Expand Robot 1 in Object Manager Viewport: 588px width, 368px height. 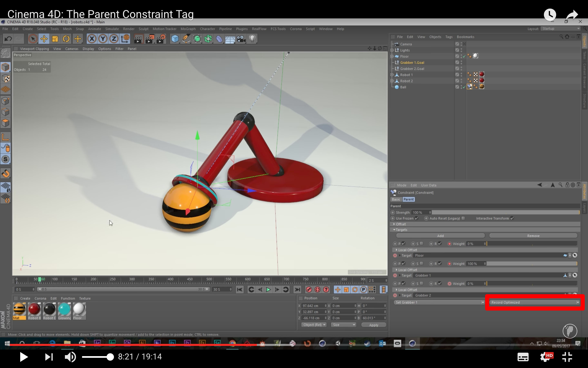392,75
